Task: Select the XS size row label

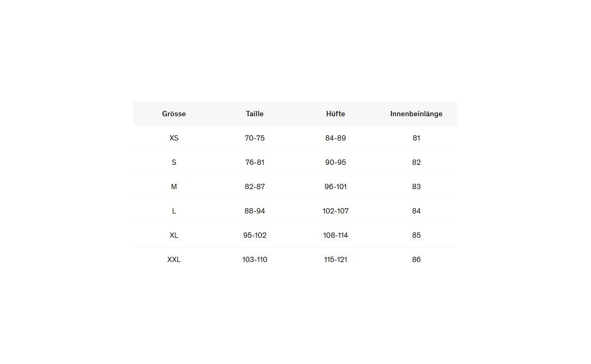Action: (x=174, y=138)
